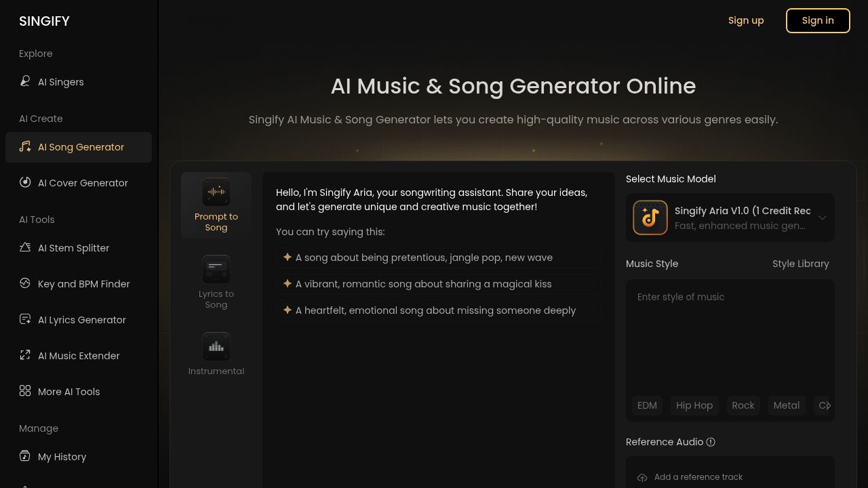Screen dimensions: 868x488
Task: Click the More AI Tools grid icon
Action: tap(25, 391)
